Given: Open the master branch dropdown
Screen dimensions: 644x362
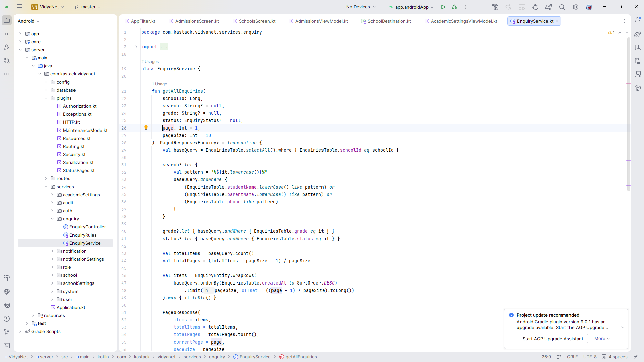Looking at the screenshot, I should pyautogui.click(x=87, y=7).
